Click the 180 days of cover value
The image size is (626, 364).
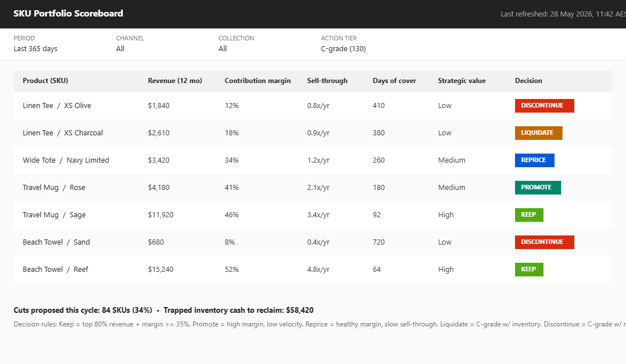(378, 188)
